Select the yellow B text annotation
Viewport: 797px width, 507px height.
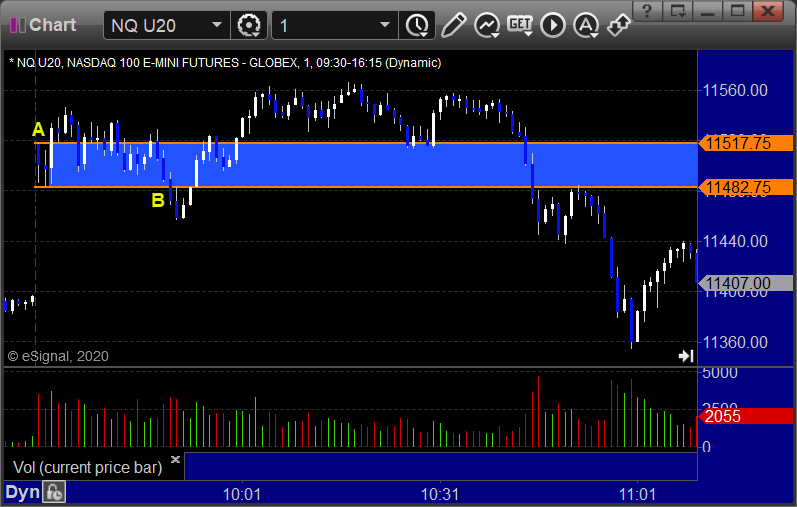[158, 200]
